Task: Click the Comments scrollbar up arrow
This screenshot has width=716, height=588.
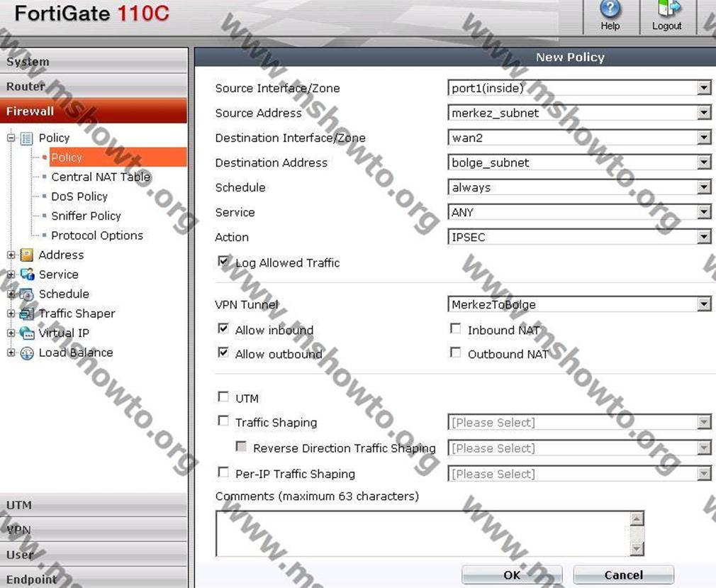Action: coord(637,518)
